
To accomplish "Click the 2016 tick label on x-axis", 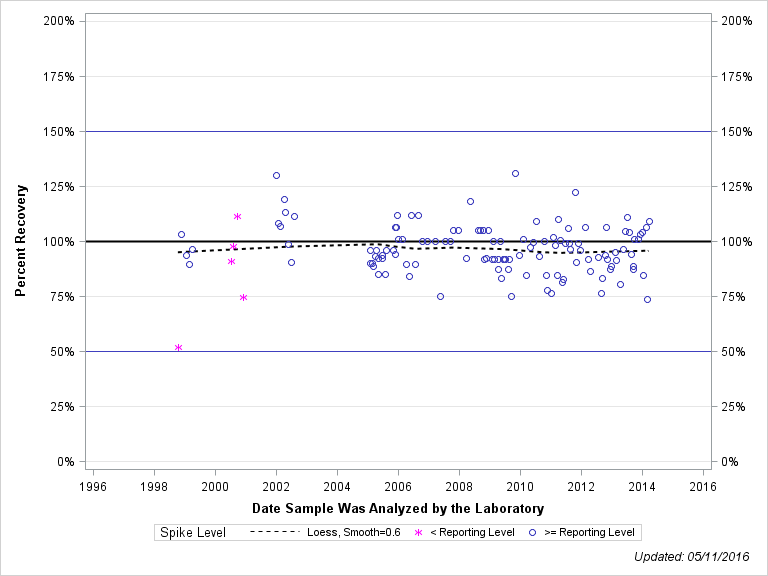I will 703,486.
